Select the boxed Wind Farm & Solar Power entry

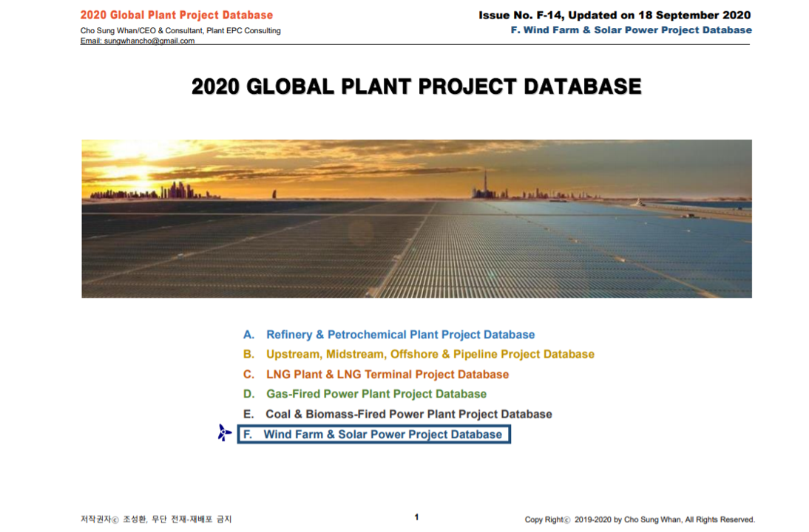pos(374,434)
